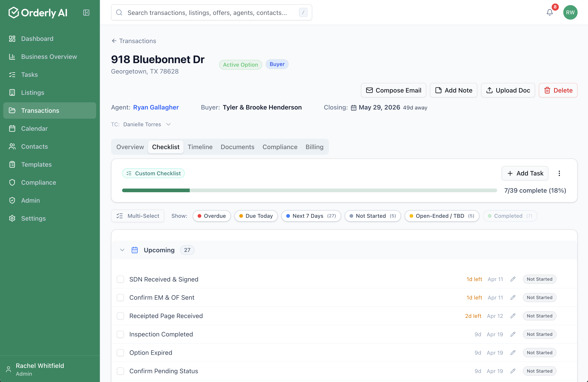Image resolution: width=588 pixels, height=382 pixels.
Task: Check the Confirm EM & OF Sent checkbox
Action: [x=120, y=297]
